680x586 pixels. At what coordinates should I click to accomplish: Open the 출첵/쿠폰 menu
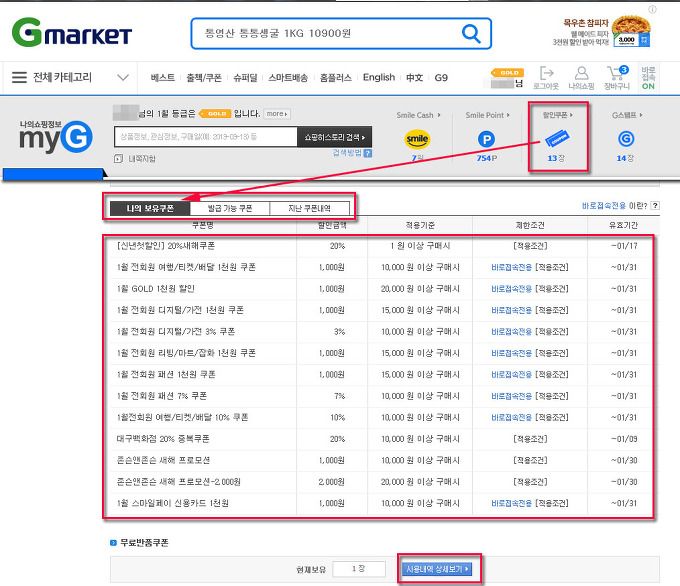tap(204, 78)
